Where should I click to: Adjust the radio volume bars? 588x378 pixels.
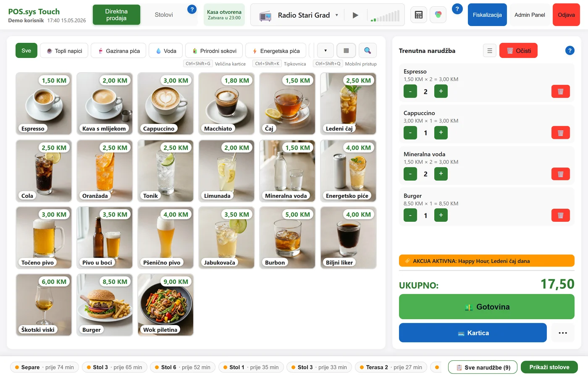point(385,16)
